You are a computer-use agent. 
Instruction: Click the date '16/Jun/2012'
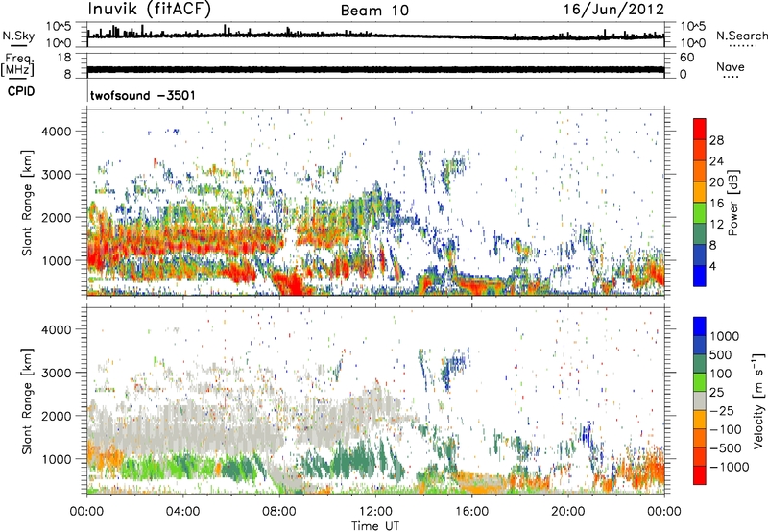[x=613, y=10]
